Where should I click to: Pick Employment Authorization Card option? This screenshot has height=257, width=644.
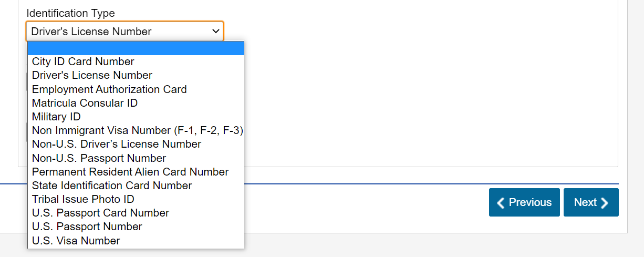[x=136, y=89]
